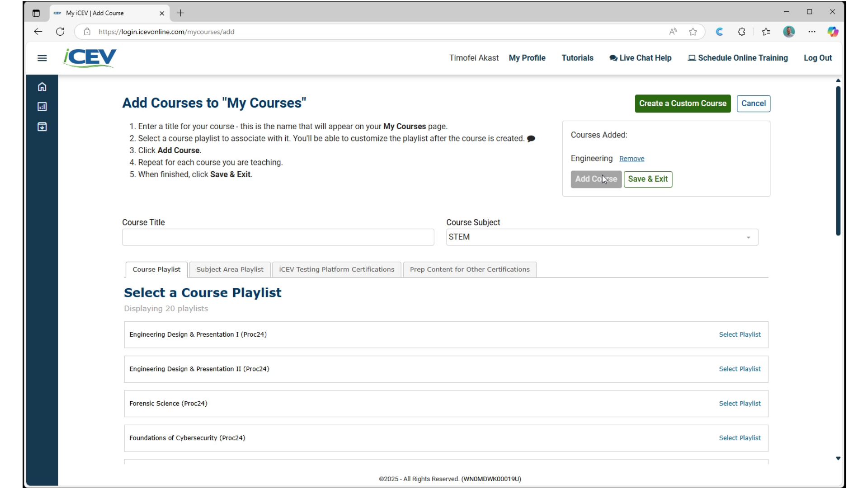Click the Add Course button
Screen dimensions: 868x488
tap(596, 179)
